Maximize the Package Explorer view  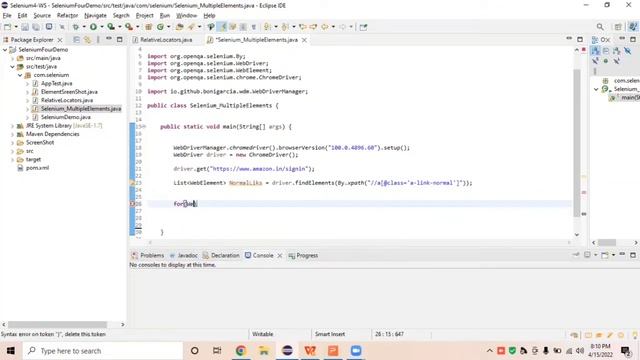(120, 40)
